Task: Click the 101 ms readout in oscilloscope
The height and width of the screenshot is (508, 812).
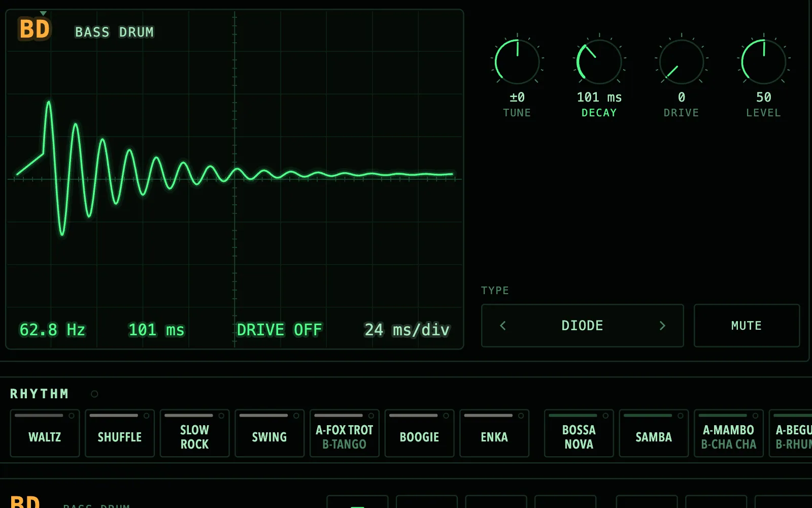Action: 156,330
